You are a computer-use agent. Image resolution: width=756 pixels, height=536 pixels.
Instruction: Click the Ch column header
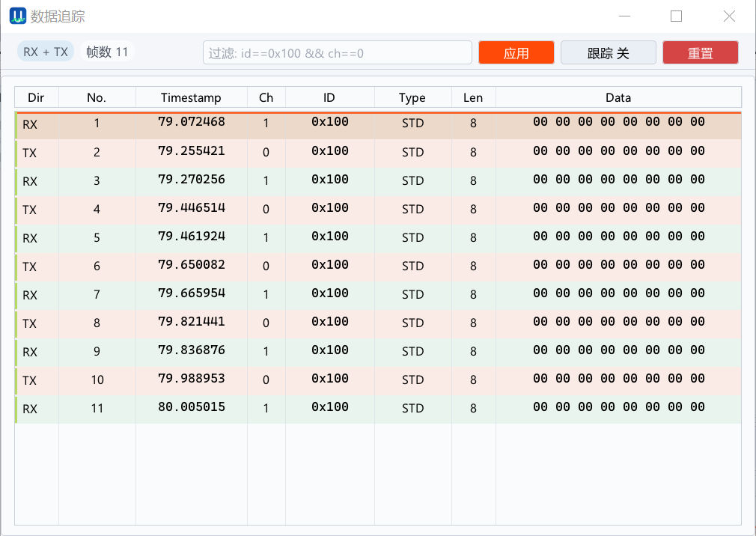point(266,97)
